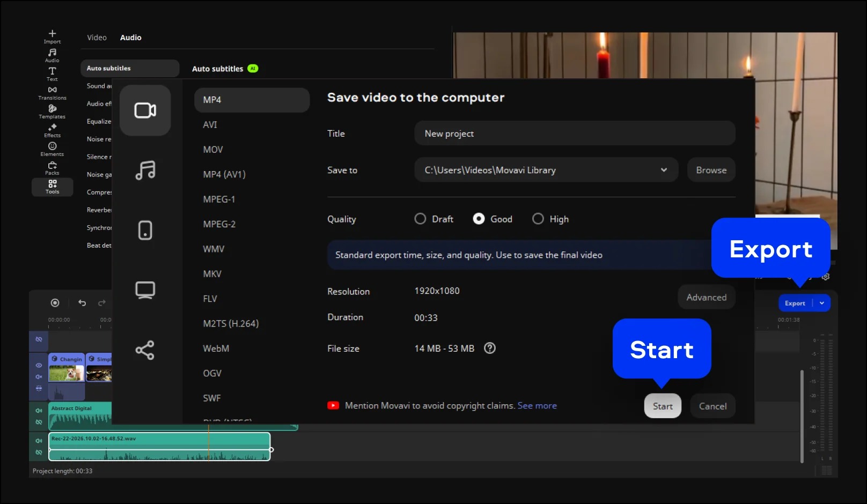Cancel the export dialog
The height and width of the screenshot is (504, 867).
point(712,406)
